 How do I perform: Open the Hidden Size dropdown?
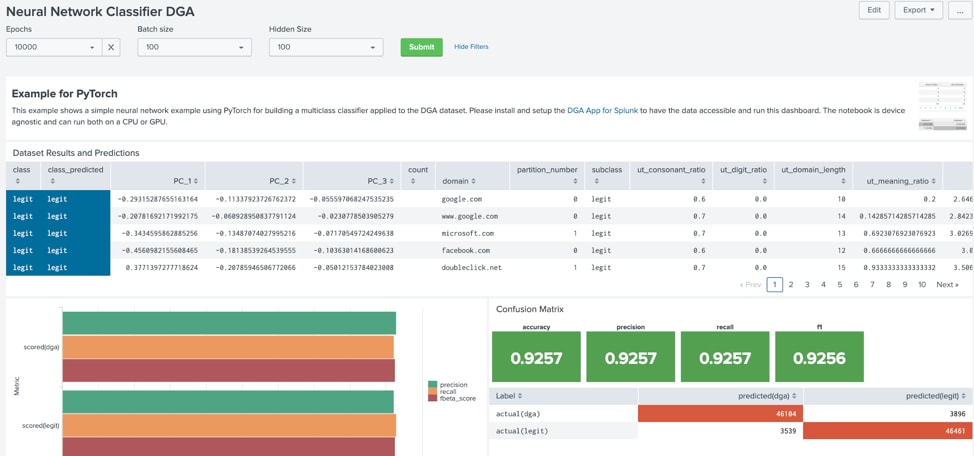pos(326,47)
